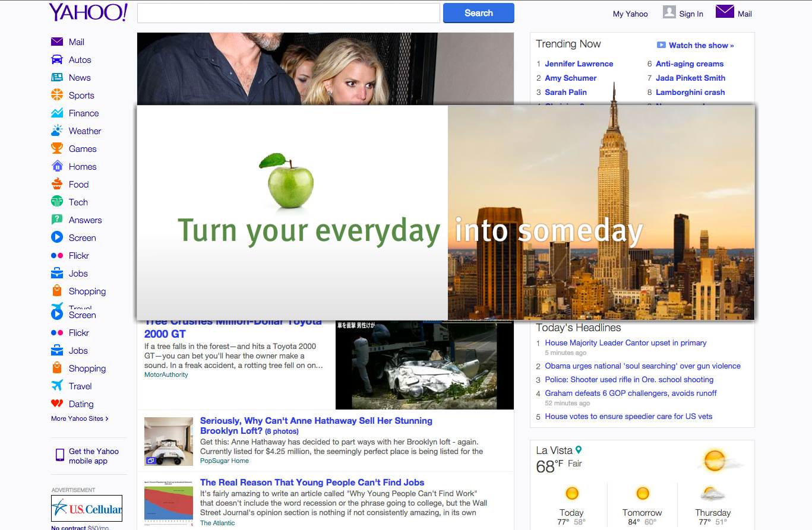Click the Thursday forecast label
Viewport: 812px width, 530px height.
tap(713, 513)
